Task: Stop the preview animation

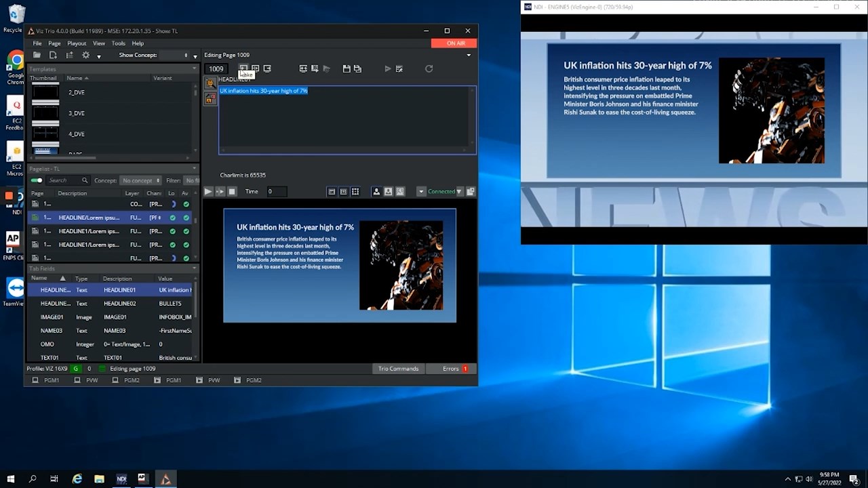Action: (x=232, y=192)
